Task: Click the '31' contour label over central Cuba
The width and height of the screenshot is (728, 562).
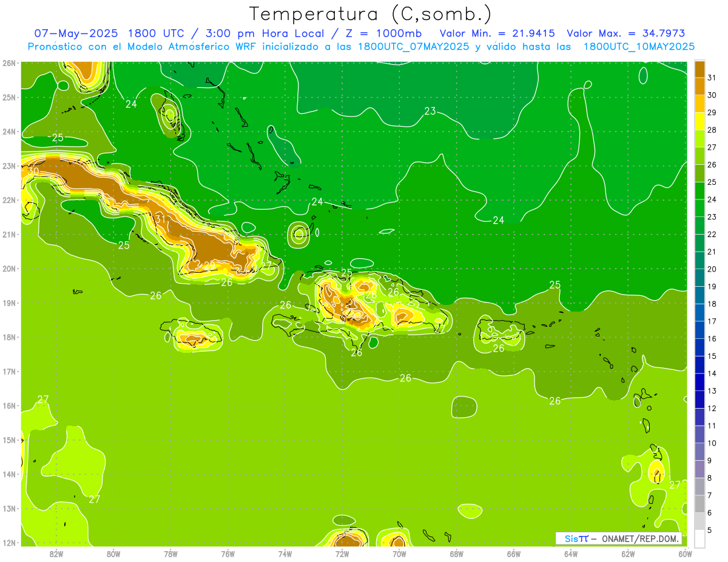Action: [x=160, y=219]
